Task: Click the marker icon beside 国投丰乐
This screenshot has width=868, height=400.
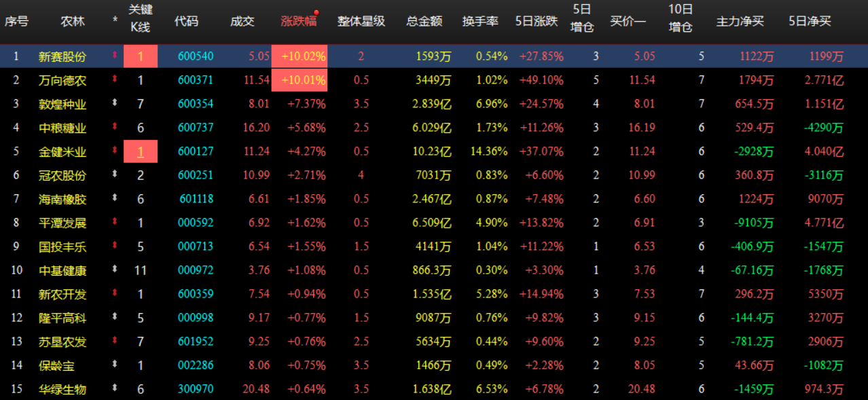Action: 115,247
